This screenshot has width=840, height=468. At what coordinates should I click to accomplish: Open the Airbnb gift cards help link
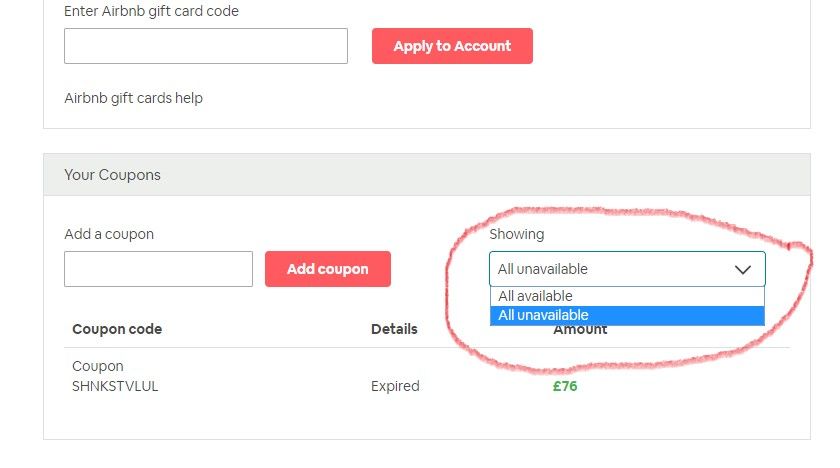[x=133, y=98]
